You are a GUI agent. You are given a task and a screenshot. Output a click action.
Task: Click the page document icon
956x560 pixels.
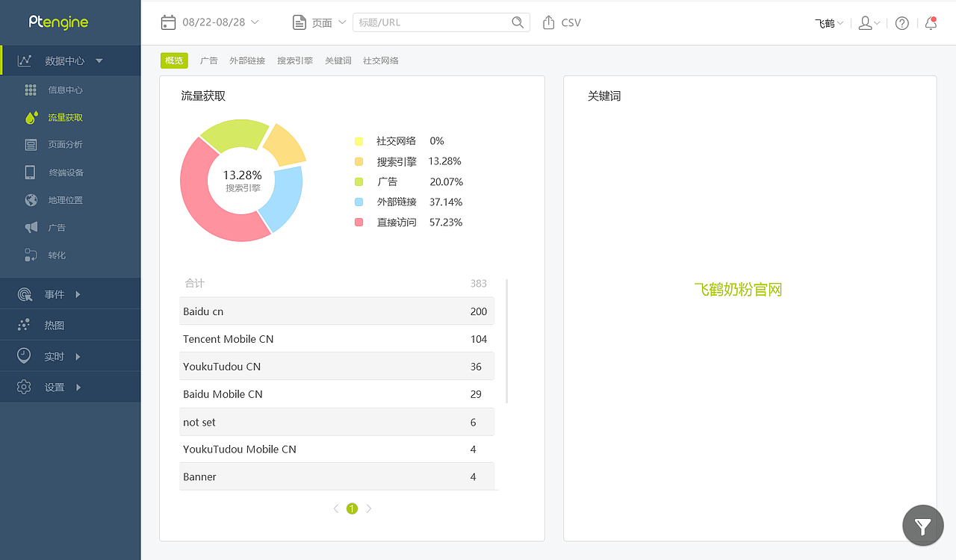coord(299,22)
